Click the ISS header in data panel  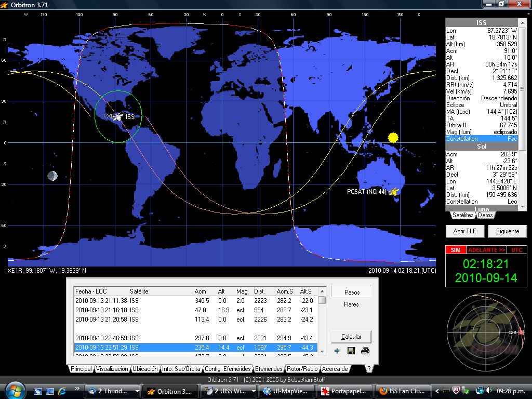(x=482, y=23)
